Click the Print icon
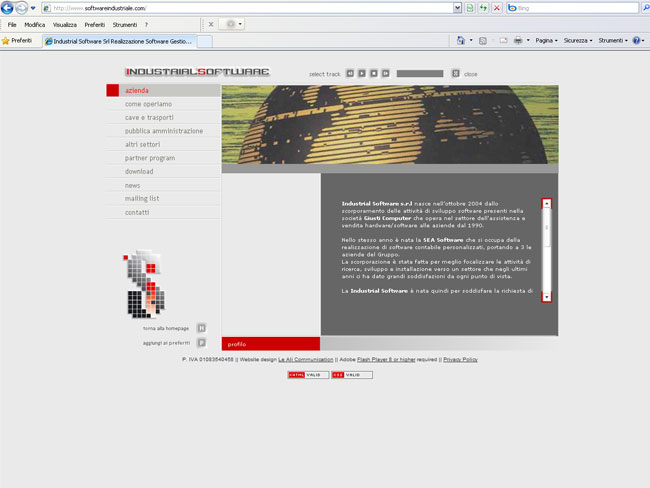Viewport: 650px width, 488px height. click(518, 40)
